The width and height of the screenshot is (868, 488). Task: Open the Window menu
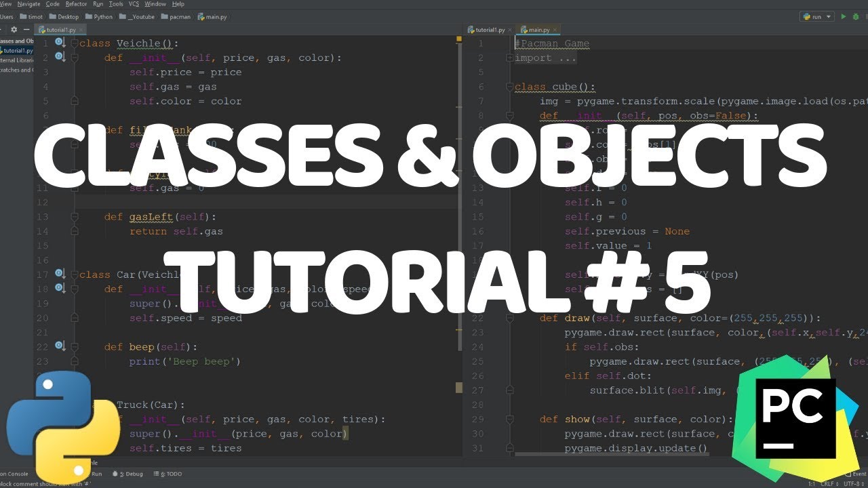[155, 4]
